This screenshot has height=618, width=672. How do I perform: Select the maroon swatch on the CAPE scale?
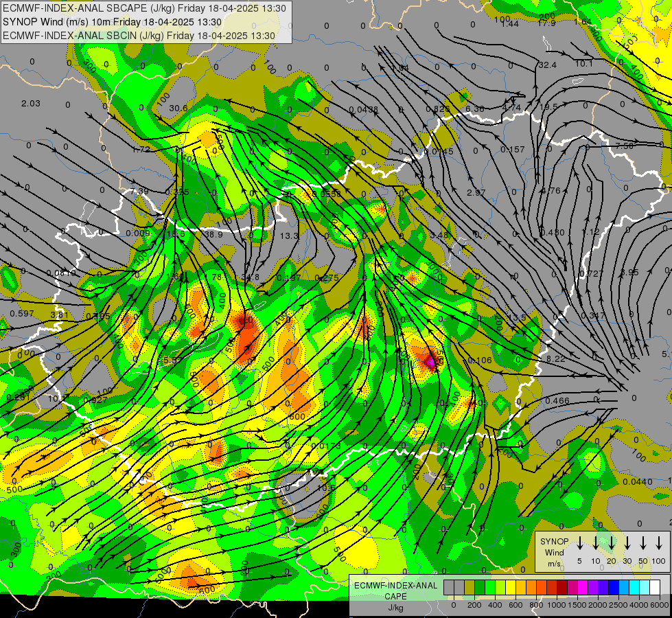[x=562, y=587]
